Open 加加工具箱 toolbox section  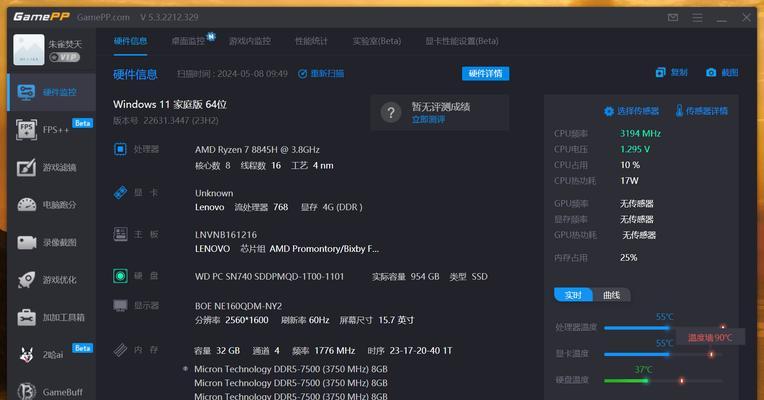[52, 317]
